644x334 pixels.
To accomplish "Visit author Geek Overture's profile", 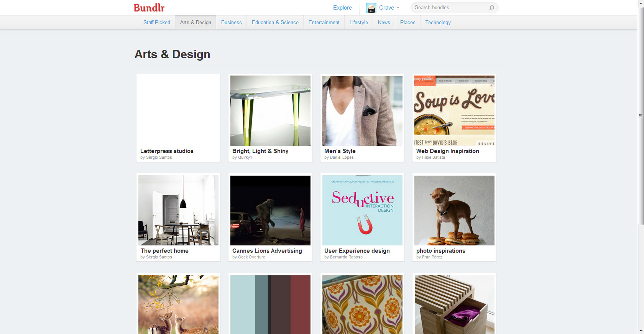I will (251, 257).
